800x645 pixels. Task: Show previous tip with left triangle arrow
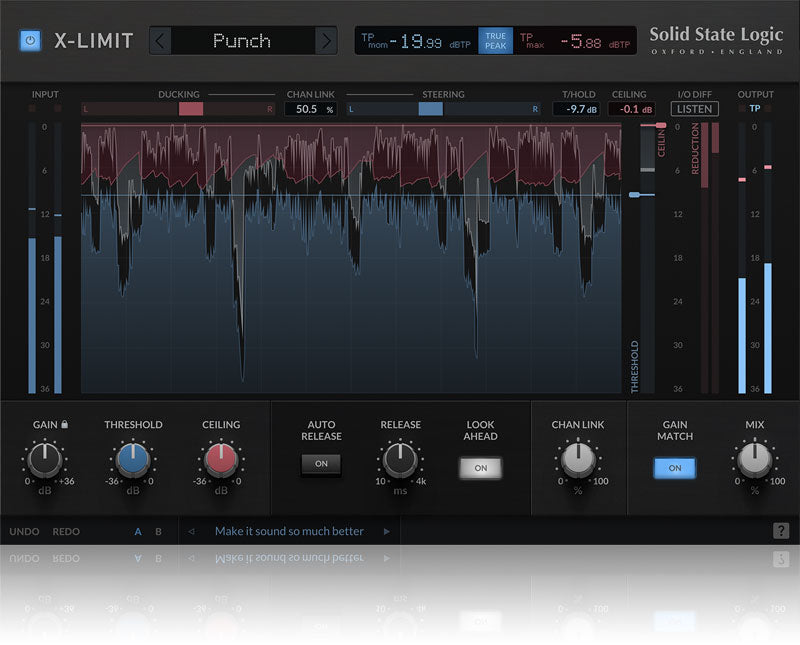click(191, 531)
